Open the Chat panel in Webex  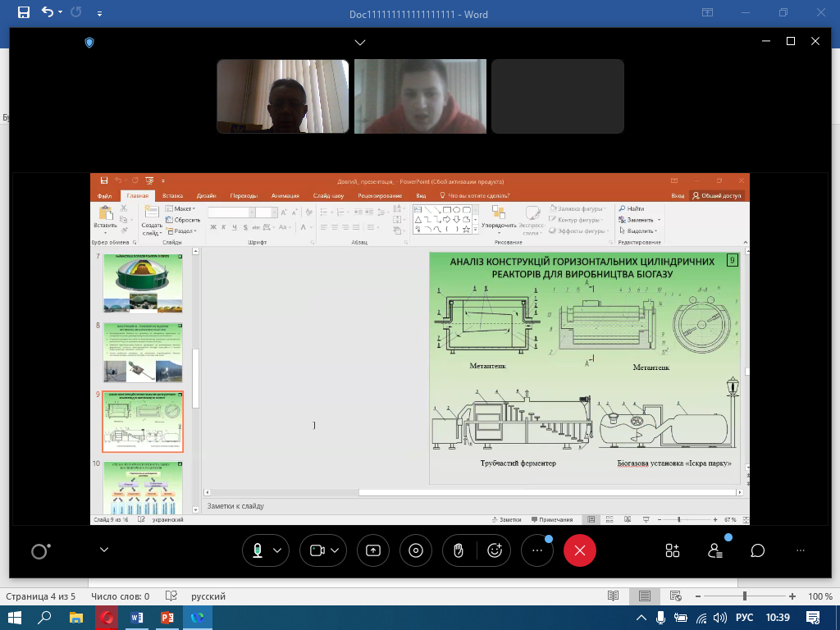(757, 550)
